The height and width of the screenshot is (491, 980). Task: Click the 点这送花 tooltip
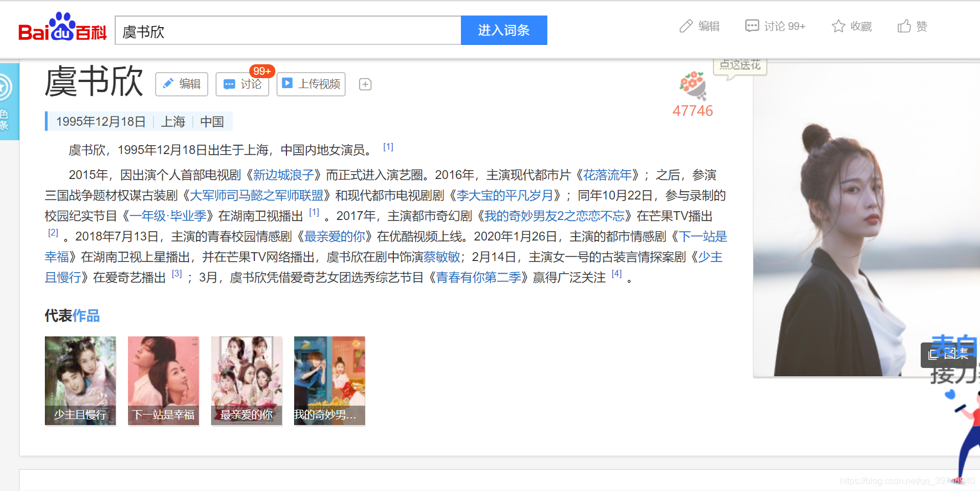click(740, 65)
